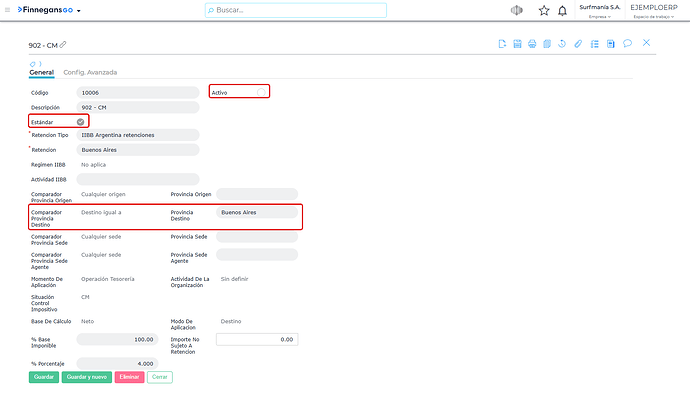Click the link icon next to 902 - CM

pyautogui.click(x=63, y=44)
